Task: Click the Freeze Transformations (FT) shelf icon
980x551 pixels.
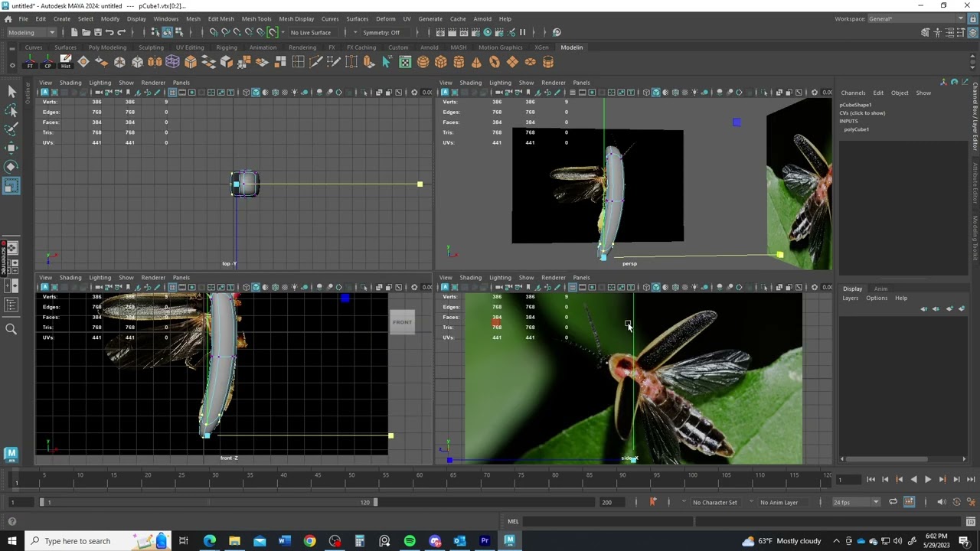Action: point(30,62)
